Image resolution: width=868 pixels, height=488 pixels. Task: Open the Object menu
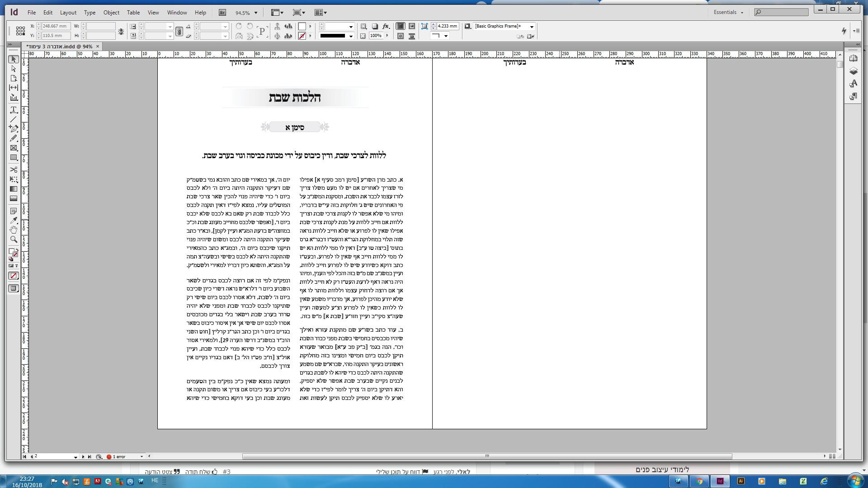click(111, 13)
